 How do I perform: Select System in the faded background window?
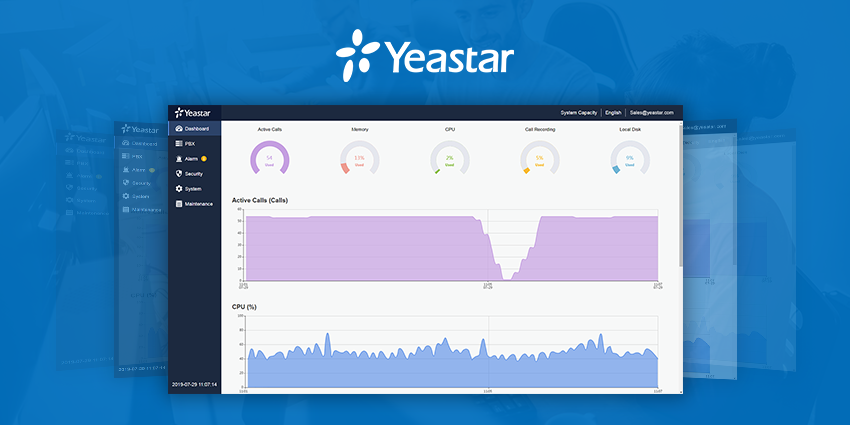click(136, 196)
